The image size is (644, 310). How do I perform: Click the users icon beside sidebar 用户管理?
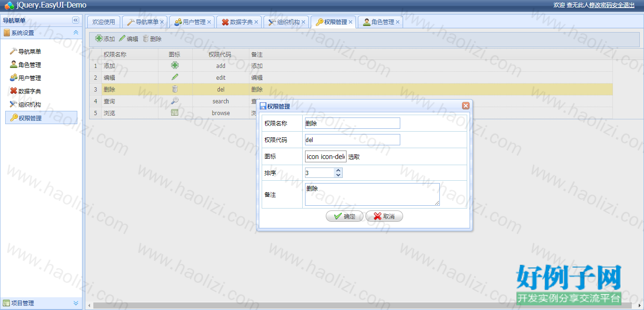pyautogui.click(x=14, y=78)
